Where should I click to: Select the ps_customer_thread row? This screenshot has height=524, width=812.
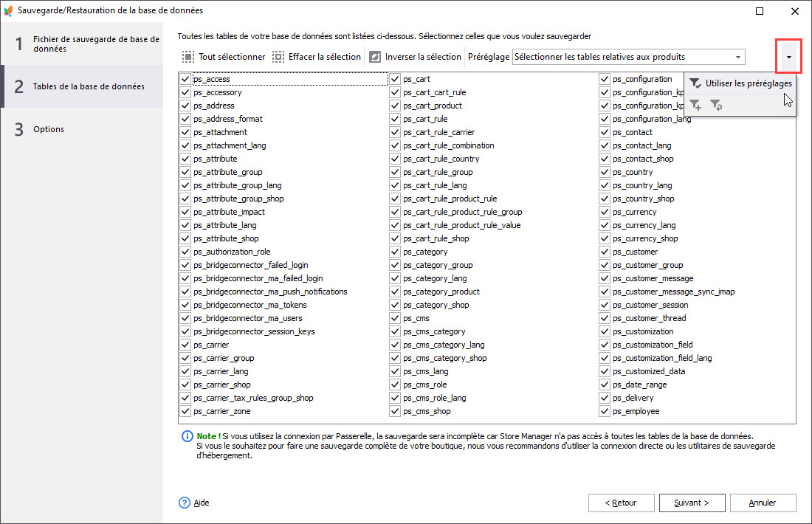click(x=650, y=318)
